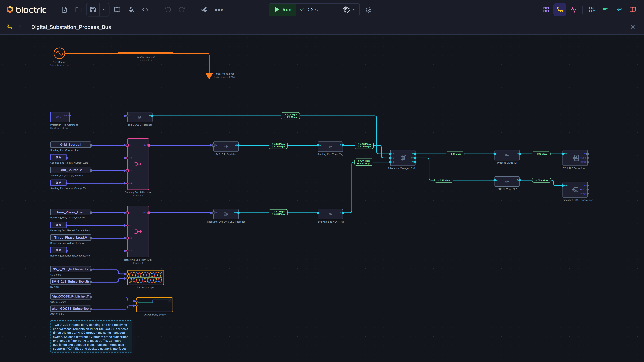Click the SV_9_2LE_Publisher.Tx signal tag
The height and width of the screenshot is (362, 644).
[x=71, y=269]
